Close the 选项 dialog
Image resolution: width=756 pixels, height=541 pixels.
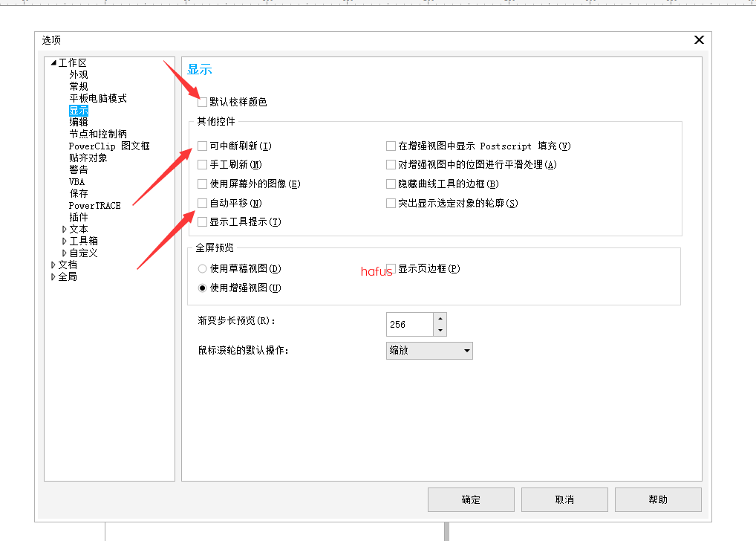699,39
